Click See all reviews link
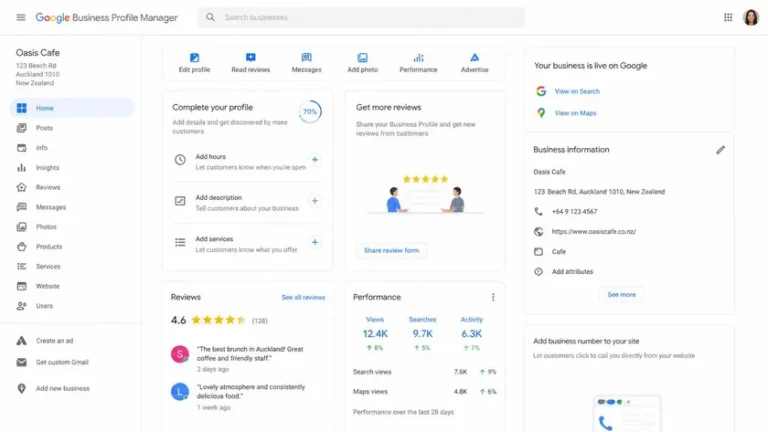The height and width of the screenshot is (432, 768). tap(303, 297)
